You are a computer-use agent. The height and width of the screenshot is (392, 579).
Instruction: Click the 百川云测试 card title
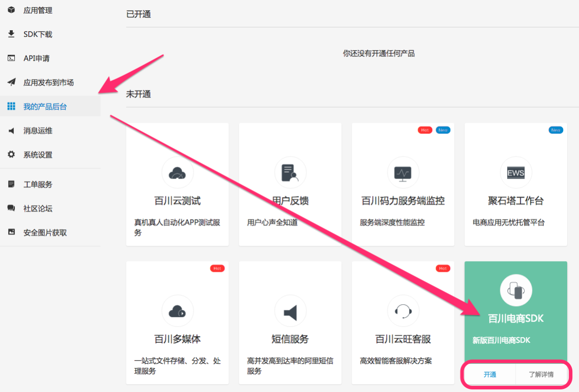177,201
